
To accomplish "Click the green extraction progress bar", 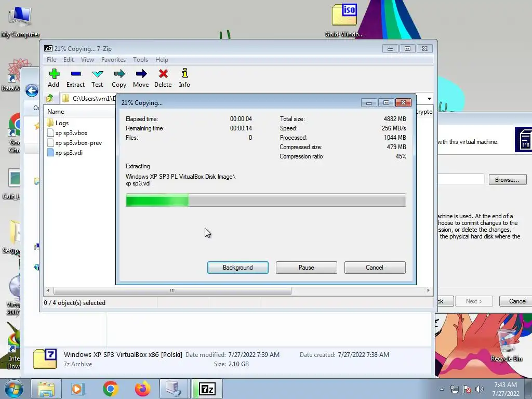I will (265, 200).
